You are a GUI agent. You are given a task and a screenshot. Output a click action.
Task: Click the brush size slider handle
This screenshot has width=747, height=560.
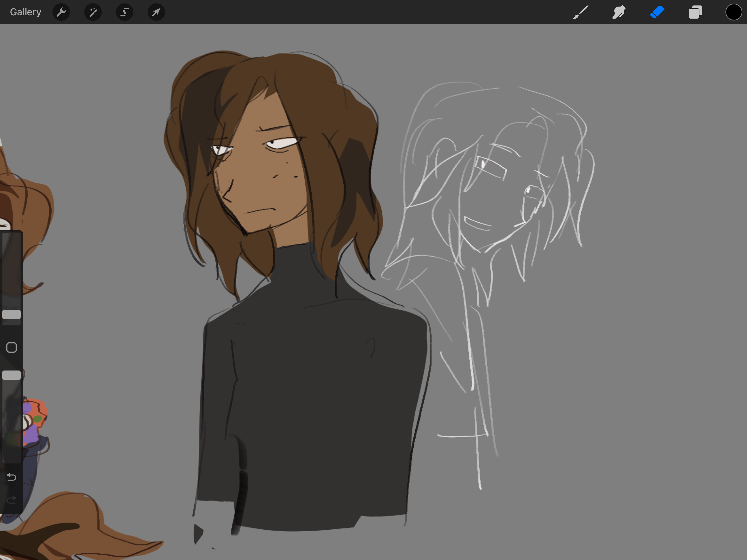click(11, 314)
